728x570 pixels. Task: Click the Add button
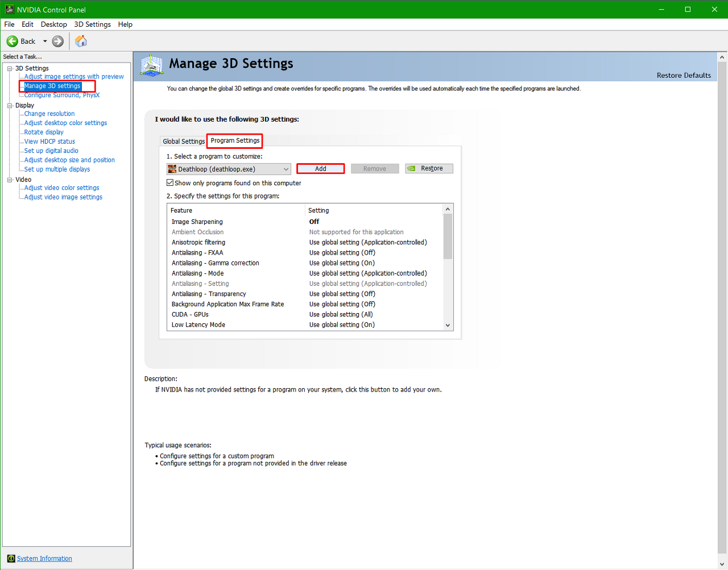point(321,169)
